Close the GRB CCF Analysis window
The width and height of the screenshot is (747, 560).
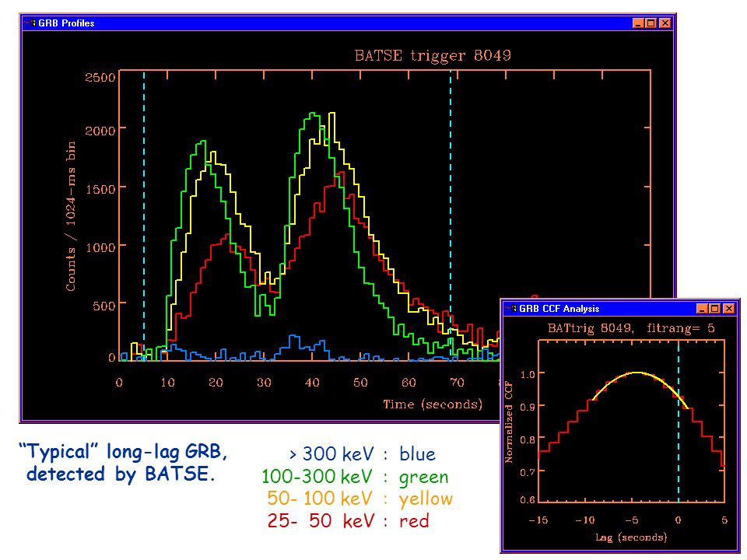[729, 309]
